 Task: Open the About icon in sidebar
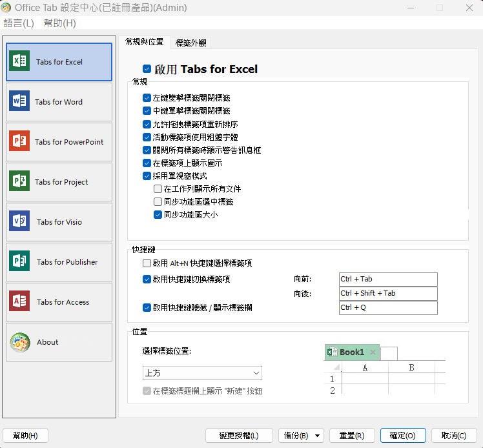point(20,342)
